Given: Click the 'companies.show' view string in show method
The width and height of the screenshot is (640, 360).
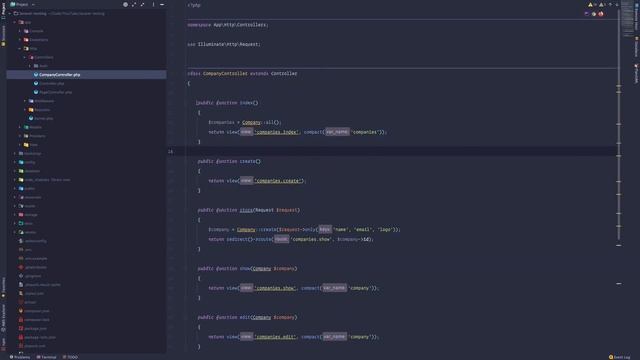Looking at the screenshot, I should (x=275, y=288).
